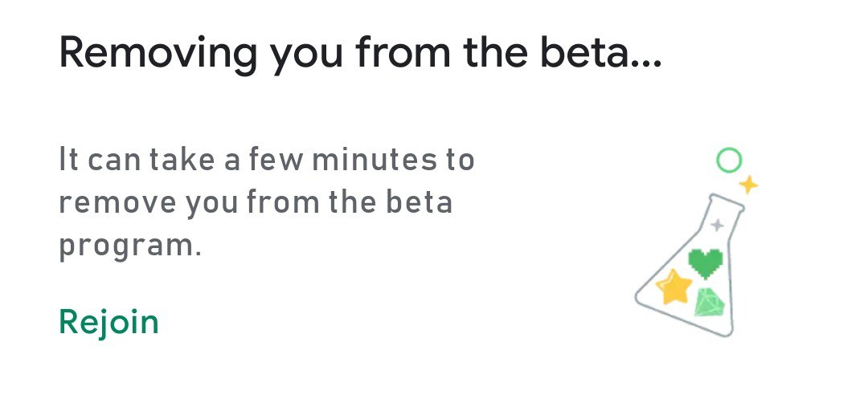The image size is (868, 407).
Task: Select the green gem inside the flask
Action: coord(709,303)
